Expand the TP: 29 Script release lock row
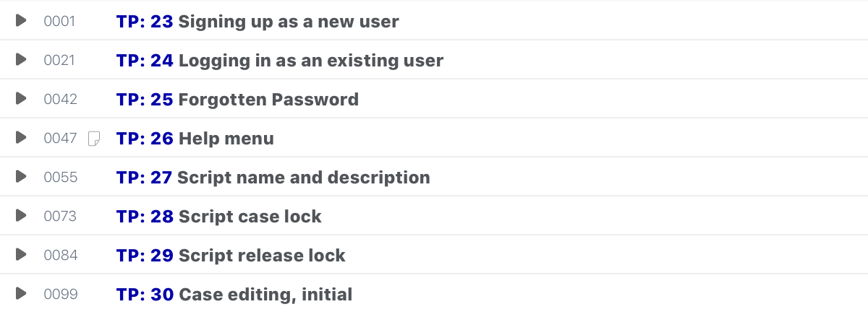Screen dimensions: 868x312 pyautogui.click(x=21, y=255)
